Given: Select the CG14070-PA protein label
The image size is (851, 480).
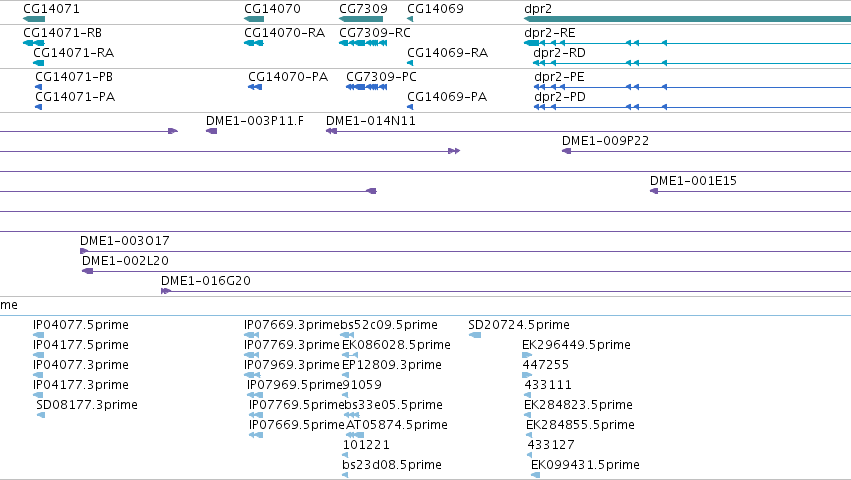Looking at the screenshot, I should click(288, 77).
